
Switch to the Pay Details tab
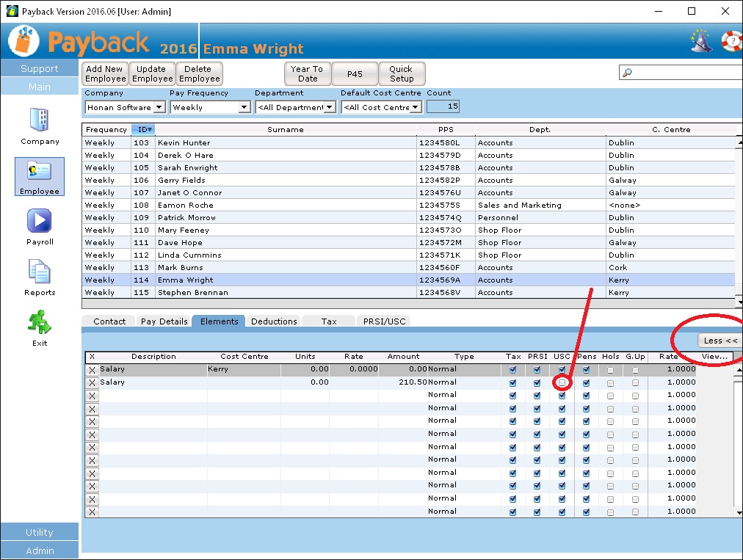coord(163,321)
